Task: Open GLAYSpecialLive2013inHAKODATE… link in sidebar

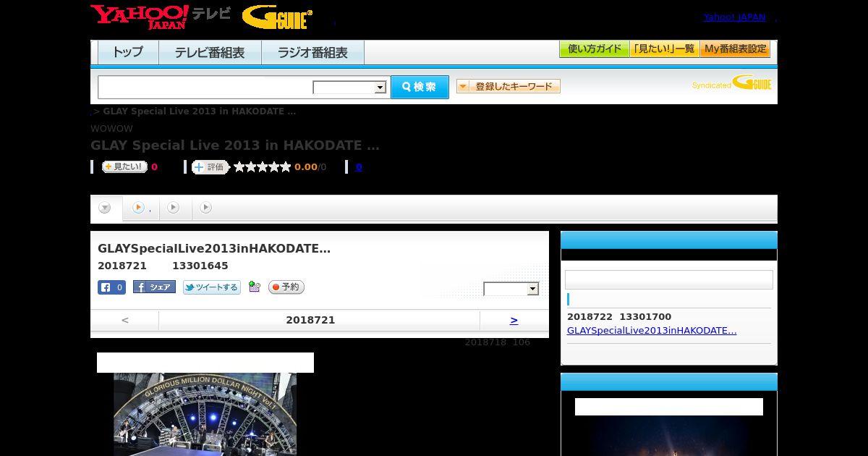Action: coord(652,331)
